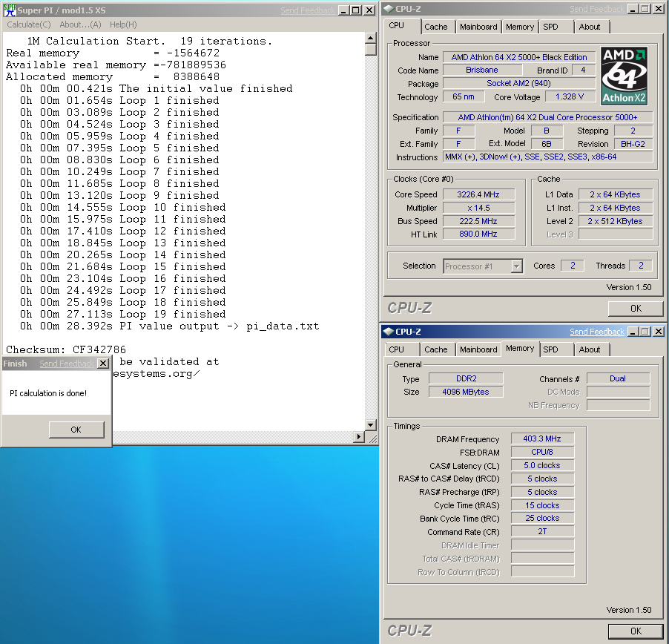Click Send Feedback link in Finish dialog

coord(67,364)
